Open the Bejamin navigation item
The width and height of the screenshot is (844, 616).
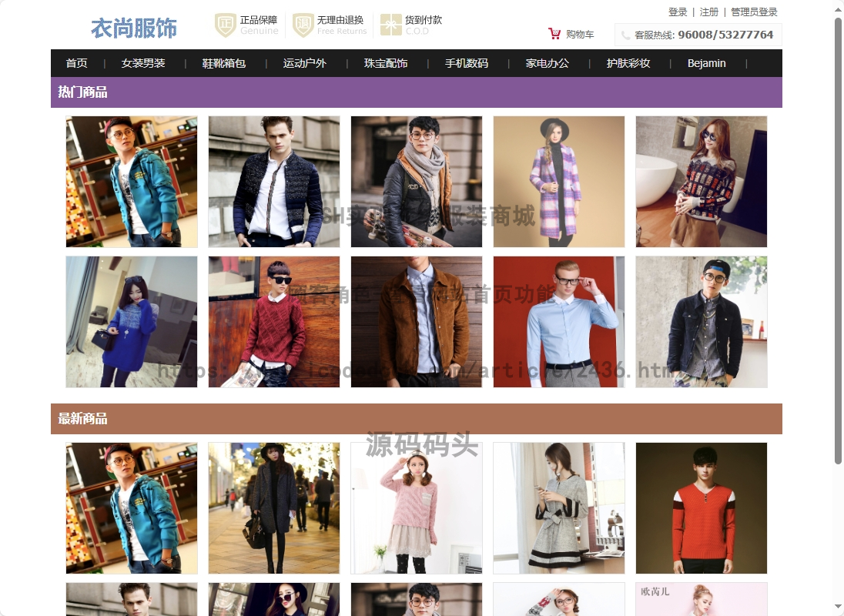coord(706,63)
